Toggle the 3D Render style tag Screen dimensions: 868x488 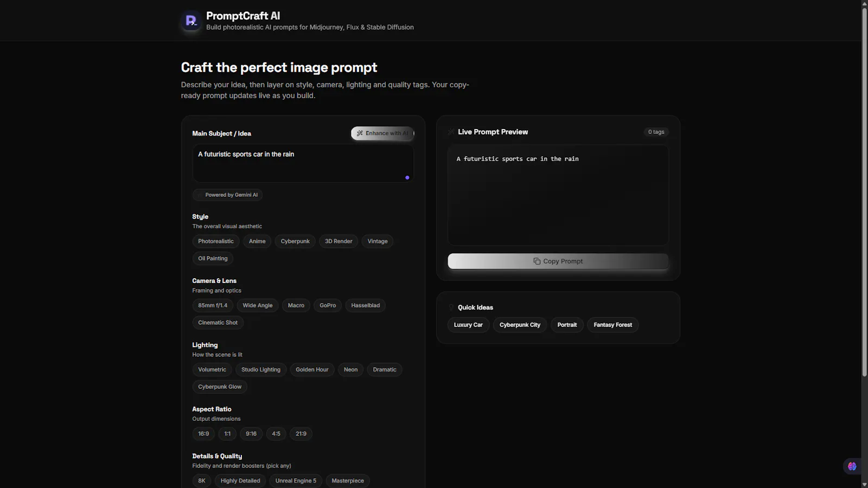click(339, 241)
